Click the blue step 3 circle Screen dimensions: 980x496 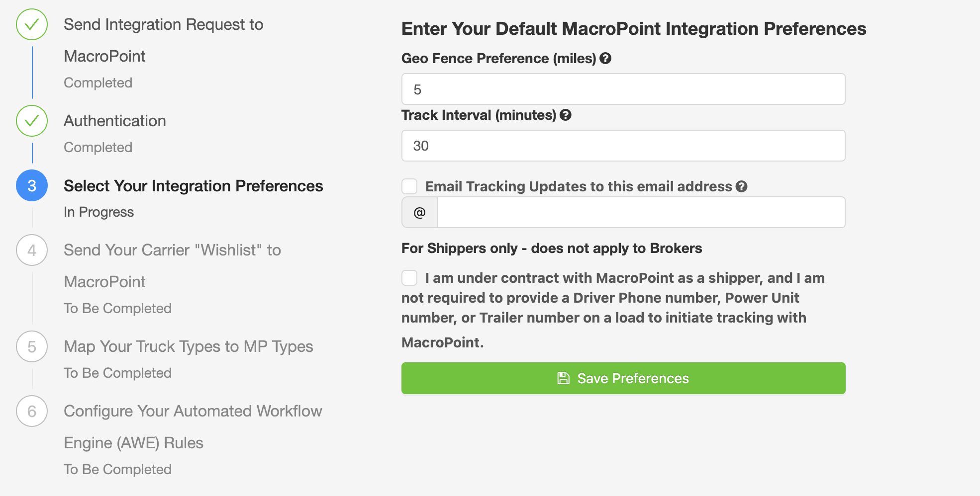point(32,185)
